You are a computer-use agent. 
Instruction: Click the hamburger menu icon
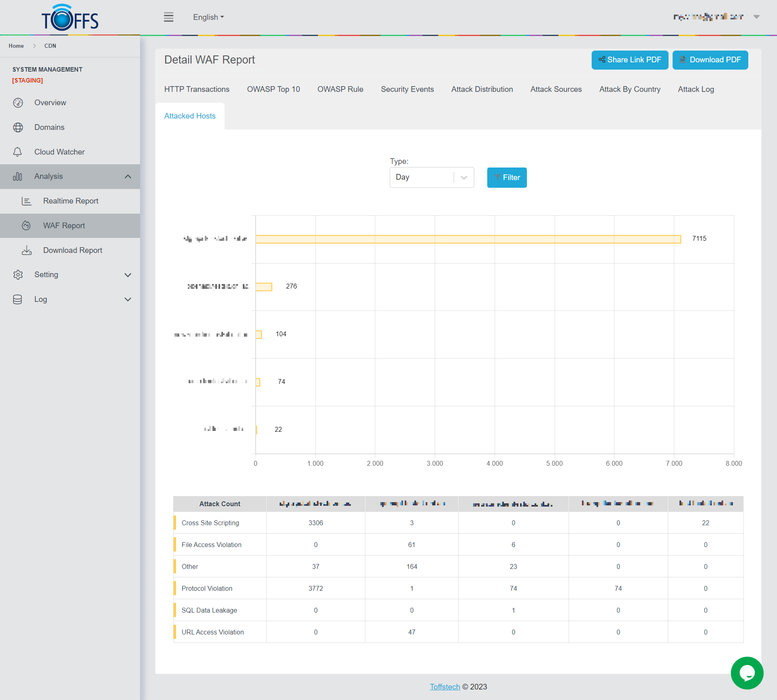click(168, 17)
